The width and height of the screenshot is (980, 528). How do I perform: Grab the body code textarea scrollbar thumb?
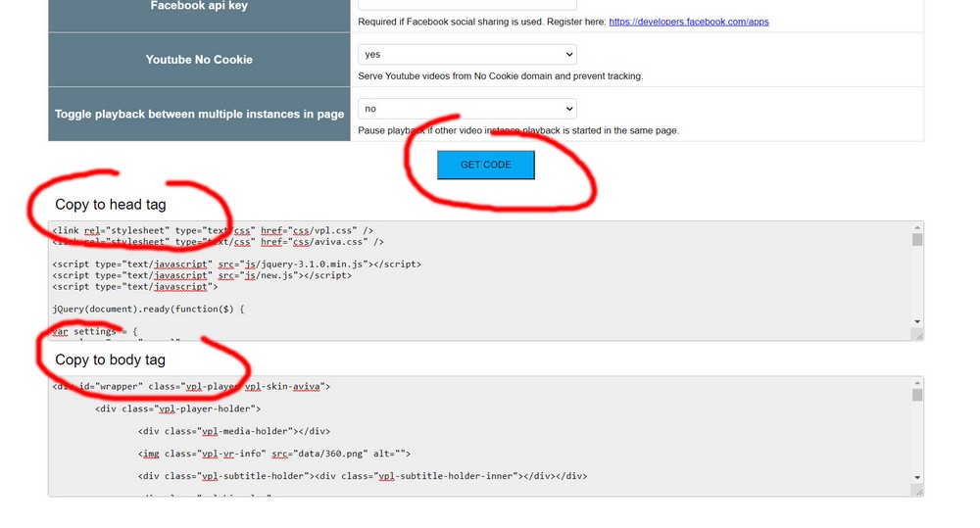pyautogui.click(x=917, y=395)
